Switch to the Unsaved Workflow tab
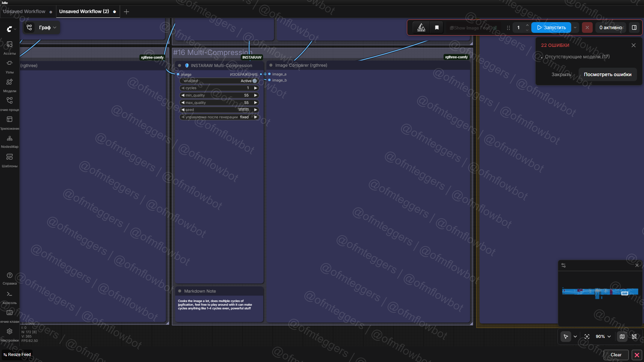Viewport: 644px width, 362px height. 24,11
